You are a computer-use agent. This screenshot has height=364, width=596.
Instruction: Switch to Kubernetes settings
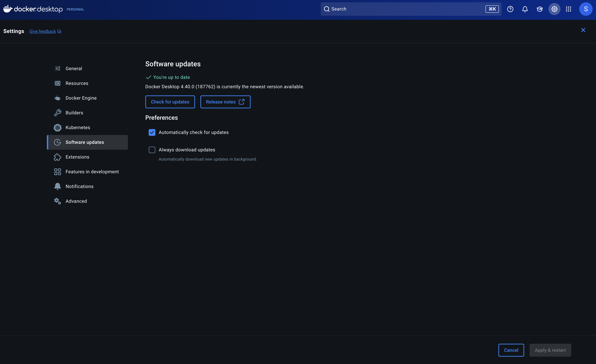[x=88, y=127]
